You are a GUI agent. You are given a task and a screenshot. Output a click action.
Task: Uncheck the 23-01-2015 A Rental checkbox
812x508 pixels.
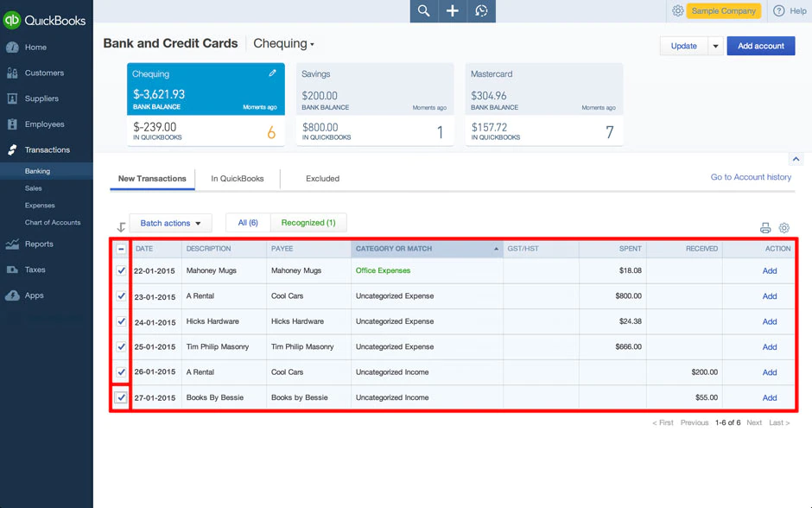[121, 295]
